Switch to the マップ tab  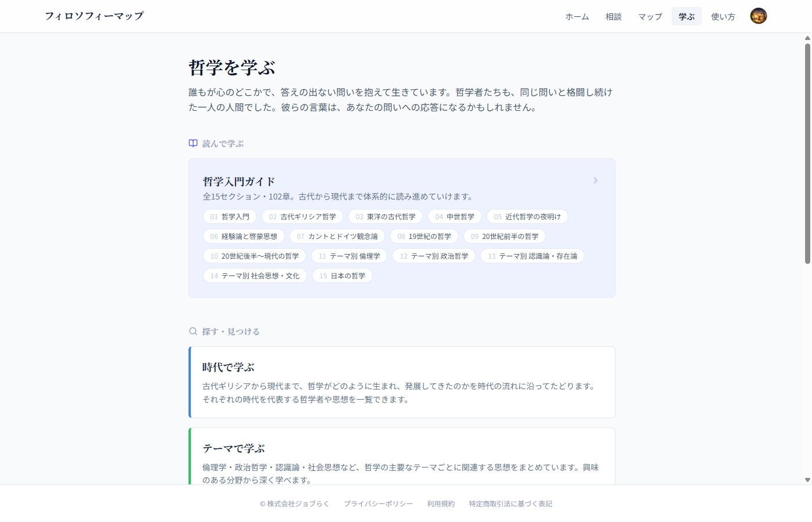click(650, 17)
